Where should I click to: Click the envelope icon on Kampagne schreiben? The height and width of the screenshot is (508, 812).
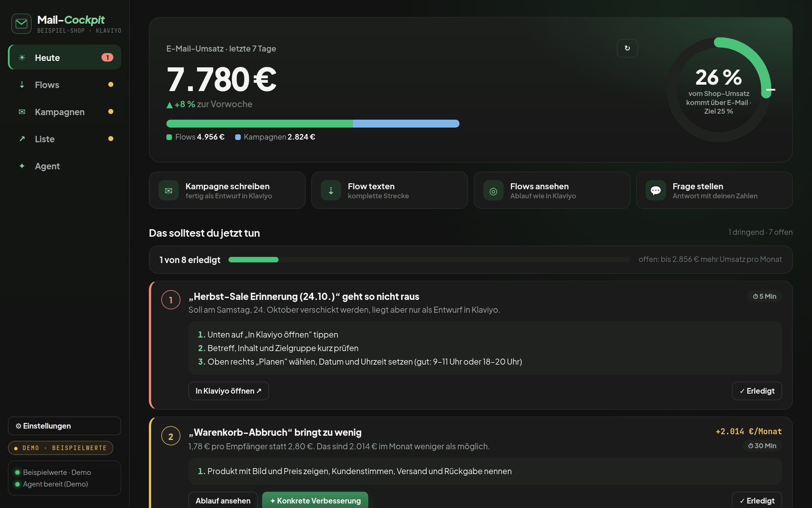pyautogui.click(x=168, y=190)
